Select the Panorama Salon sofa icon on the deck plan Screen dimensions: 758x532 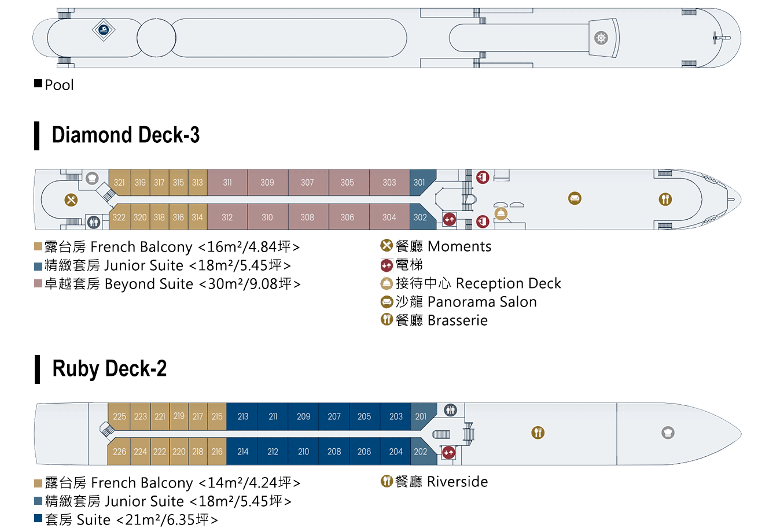click(x=574, y=198)
